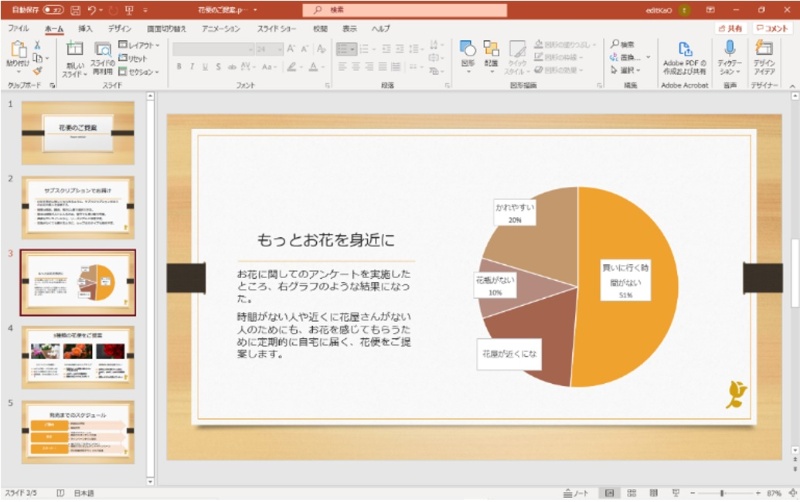The height and width of the screenshot is (502, 800).
Task: Click the ディクテーション microphone icon
Action: click(x=730, y=48)
